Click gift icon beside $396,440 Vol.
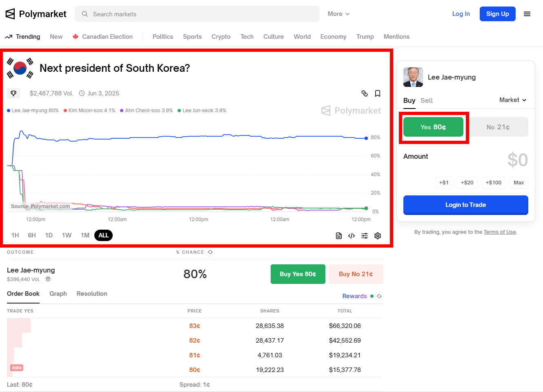Viewport: 543px width, 392px height. (x=48, y=279)
